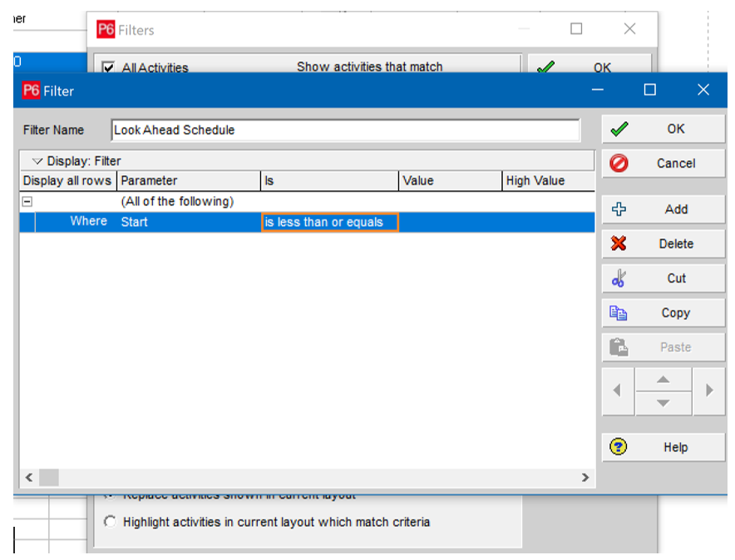Click the Copy pages icon
Image resolution: width=735 pixels, height=560 pixels.
point(619,313)
